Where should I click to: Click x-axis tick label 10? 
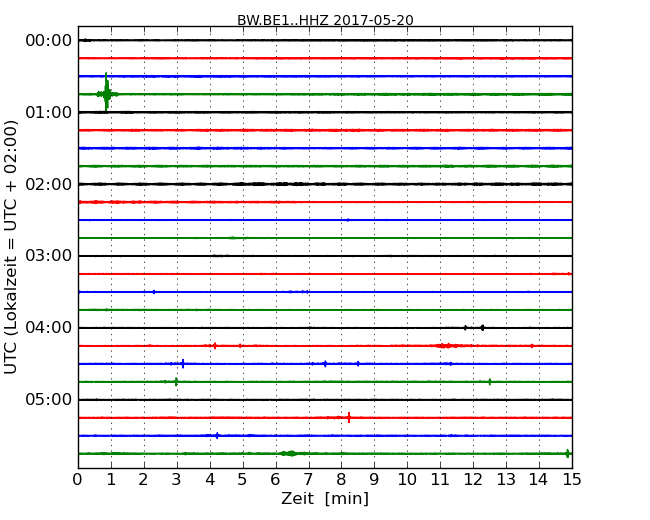(407, 480)
